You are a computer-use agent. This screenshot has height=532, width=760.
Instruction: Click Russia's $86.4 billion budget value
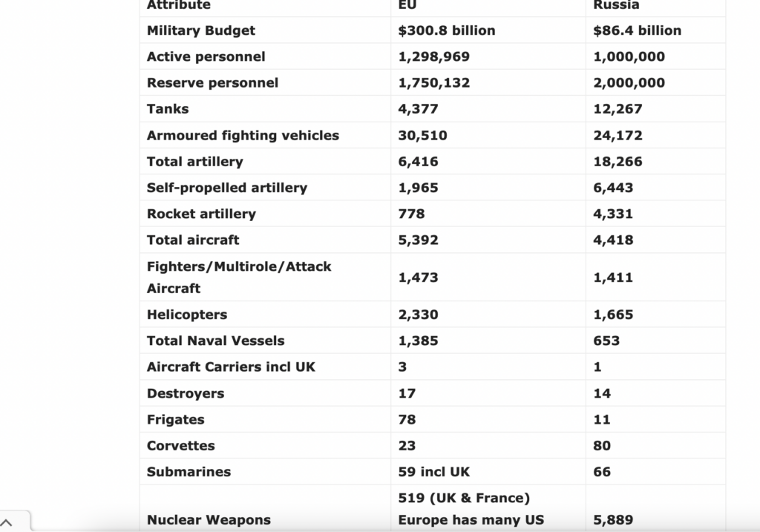(x=638, y=30)
